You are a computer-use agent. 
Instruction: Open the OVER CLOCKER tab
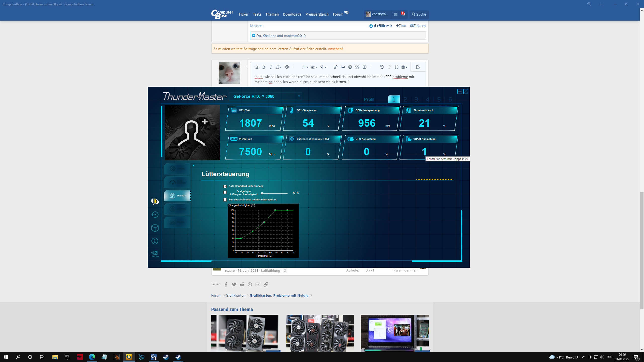tap(177, 182)
